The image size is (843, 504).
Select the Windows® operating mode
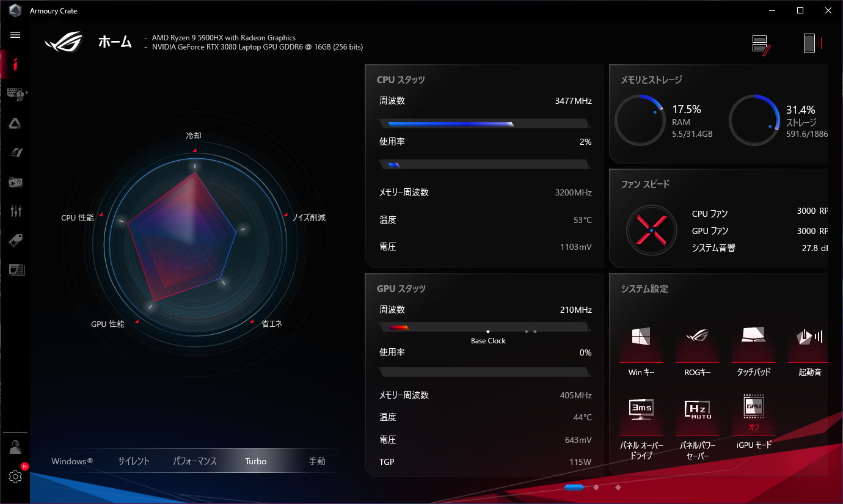pos(72,461)
